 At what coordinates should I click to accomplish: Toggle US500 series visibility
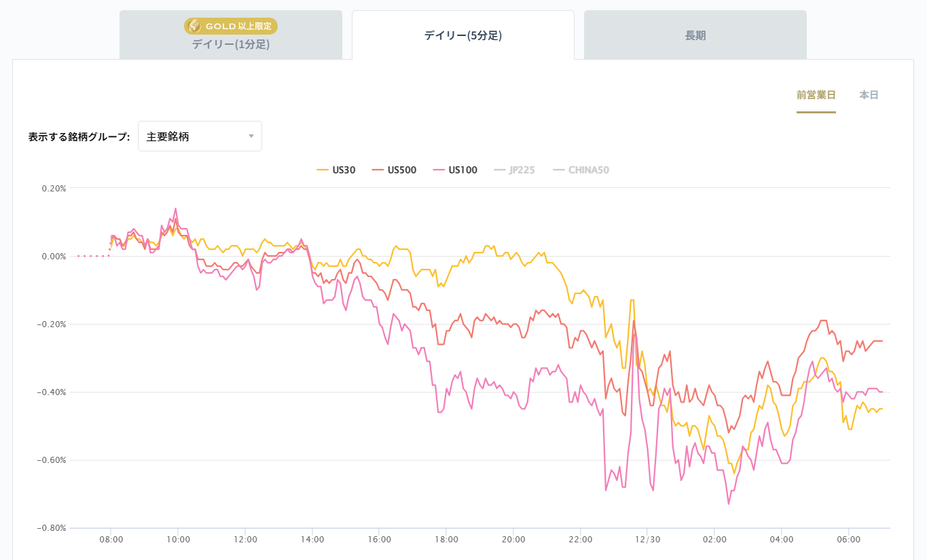coord(402,170)
